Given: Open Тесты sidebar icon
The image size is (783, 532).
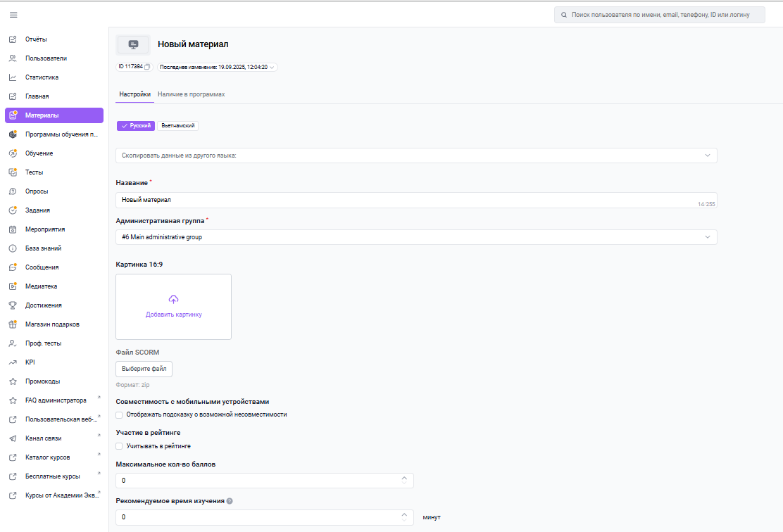Looking at the screenshot, I should coord(13,172).
